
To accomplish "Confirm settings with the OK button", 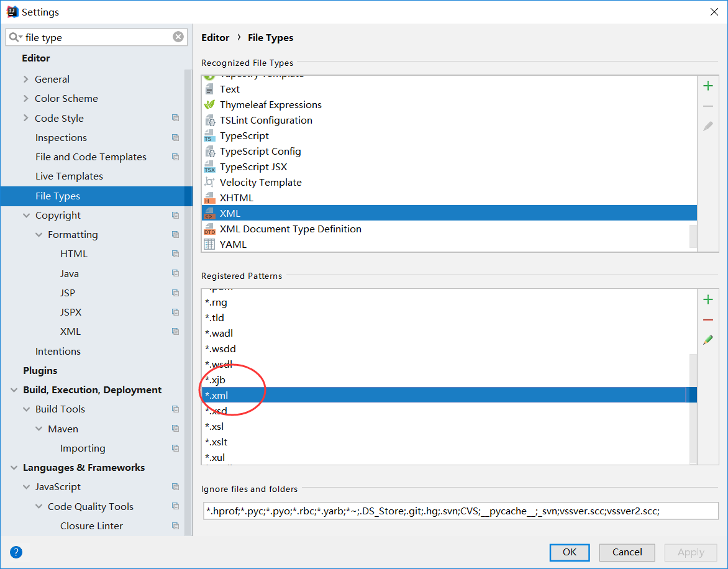I will [570, 552].
